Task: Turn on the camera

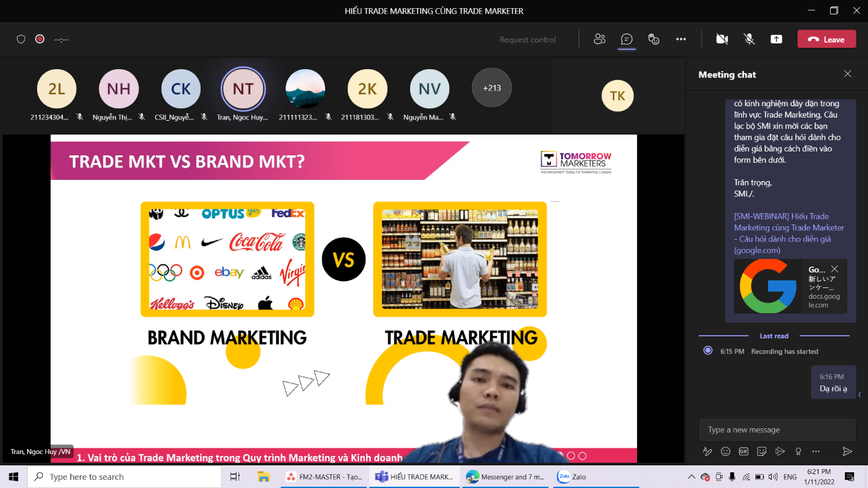Action: pos(721,39)
